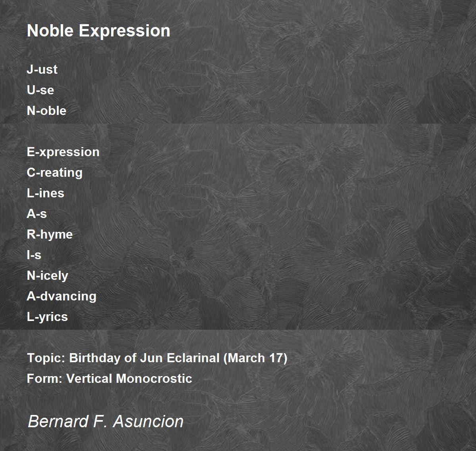Click author name Bernard F. Asuncion
This screenshot has height=451, width=476.
pos(106,421)
